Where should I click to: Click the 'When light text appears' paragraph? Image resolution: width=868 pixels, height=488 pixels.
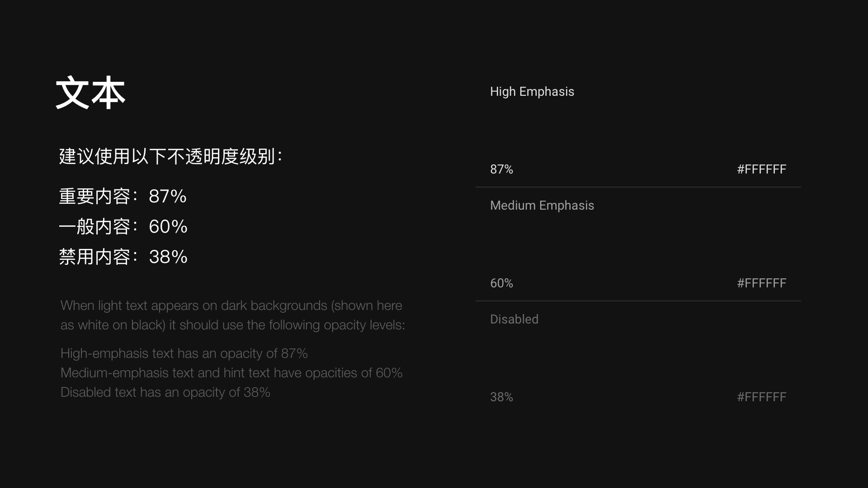pyautogui.click(x=232, y=315)
